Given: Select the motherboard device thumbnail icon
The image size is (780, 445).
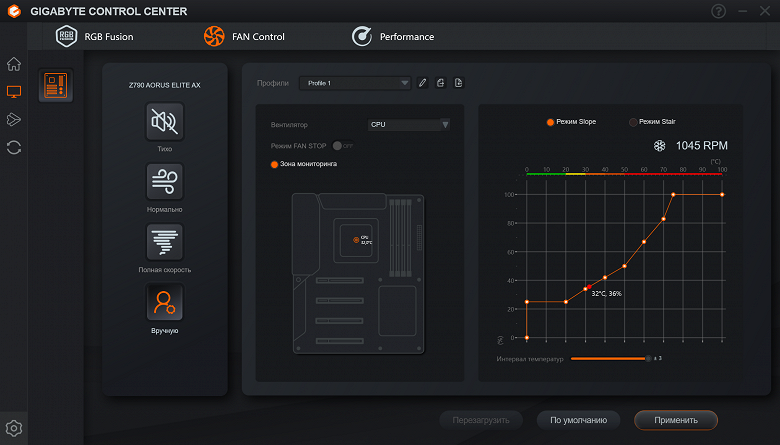Looking at the screenshot, I should (56, 85).
